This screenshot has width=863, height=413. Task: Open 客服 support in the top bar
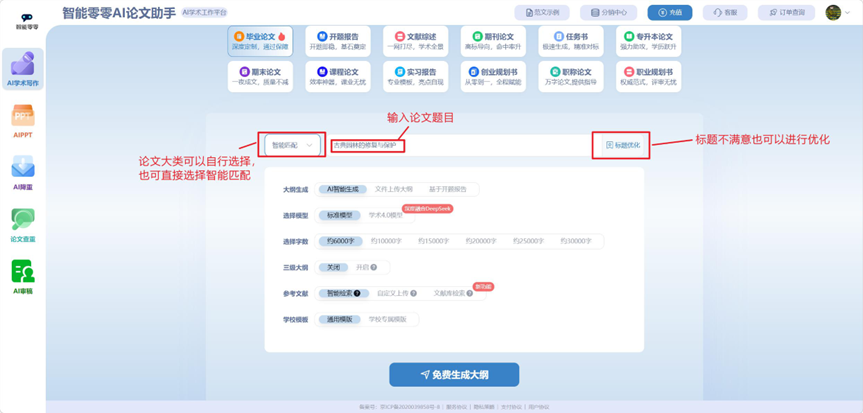(x=725, y=13)
